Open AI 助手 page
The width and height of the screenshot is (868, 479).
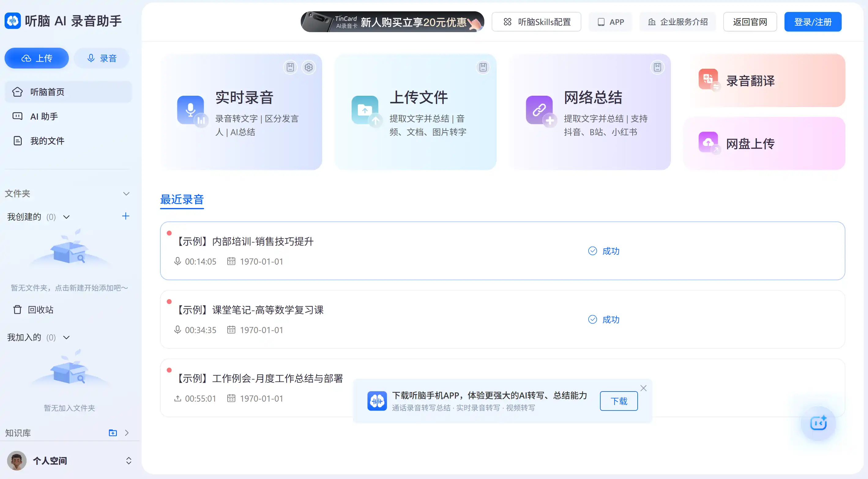(68, 116)
